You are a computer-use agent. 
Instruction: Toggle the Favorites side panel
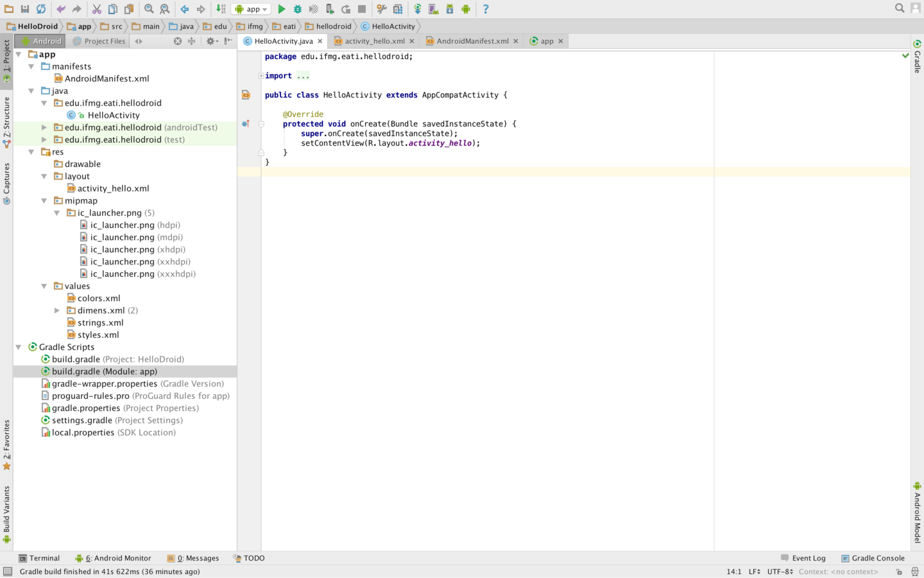pyautogui.click(x=6, y=444)
